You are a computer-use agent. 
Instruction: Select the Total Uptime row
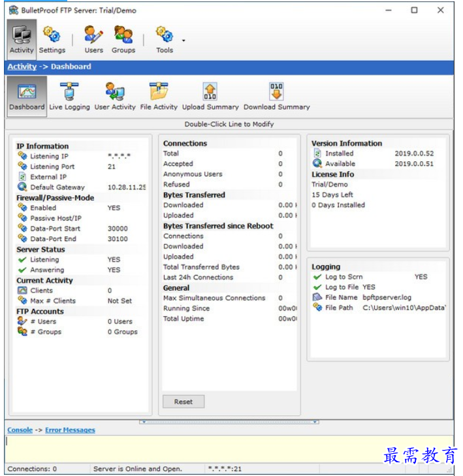click(229, 319)
